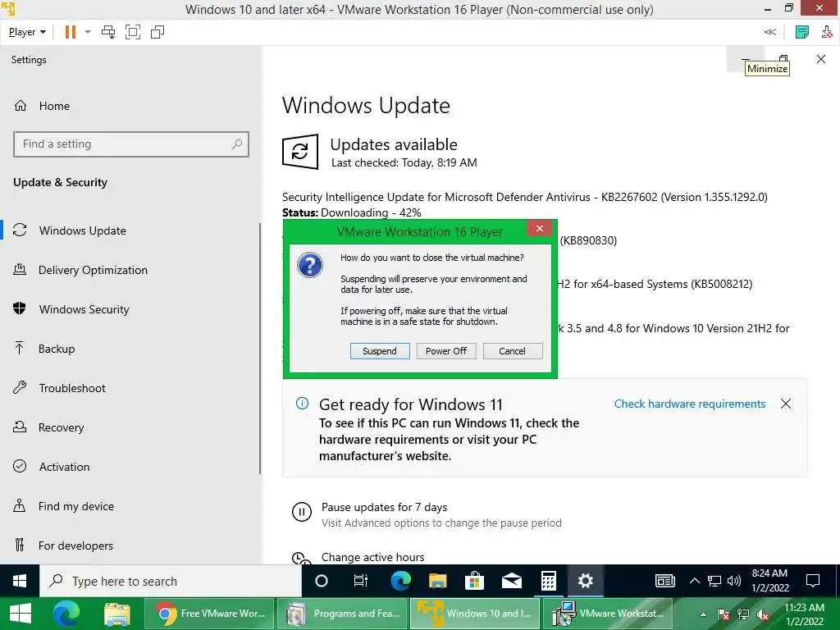Dismiss the Get ready for Windows 11 banner
The image size is (840, 630).
786,404
